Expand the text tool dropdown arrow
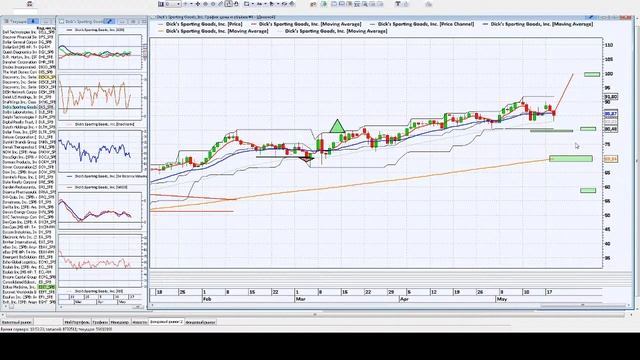640x360 pixels. tap(265, 4)
